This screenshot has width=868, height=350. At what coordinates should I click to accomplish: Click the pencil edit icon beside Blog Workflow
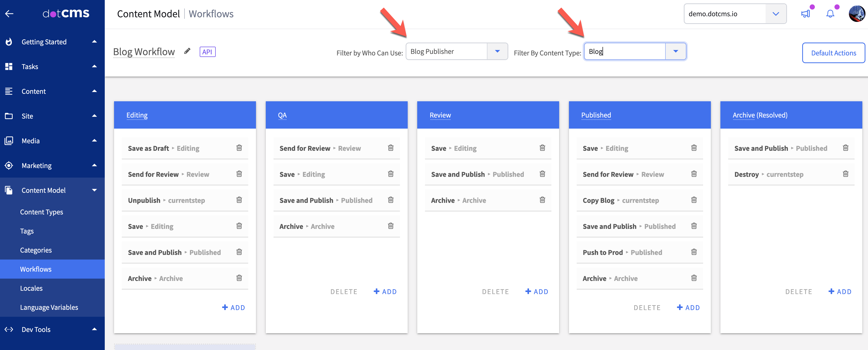click(x=187, y=51)
